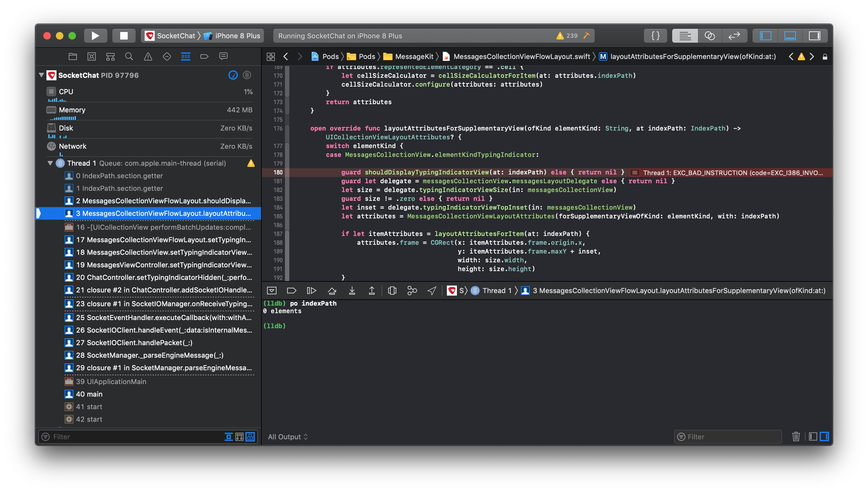Open MessageKit folder in jump bar
Screen dimensions: 868x492
(x=409, y=56)
